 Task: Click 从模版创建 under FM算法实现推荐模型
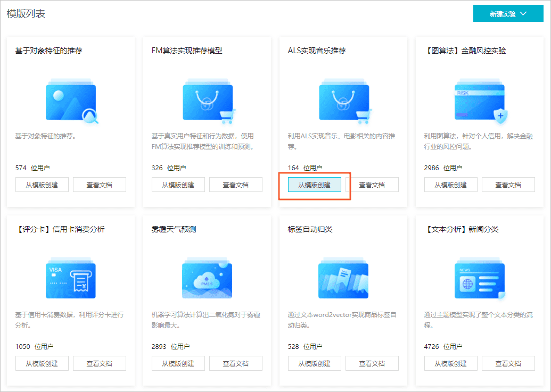pyautogui.click(x=178, y=185)
